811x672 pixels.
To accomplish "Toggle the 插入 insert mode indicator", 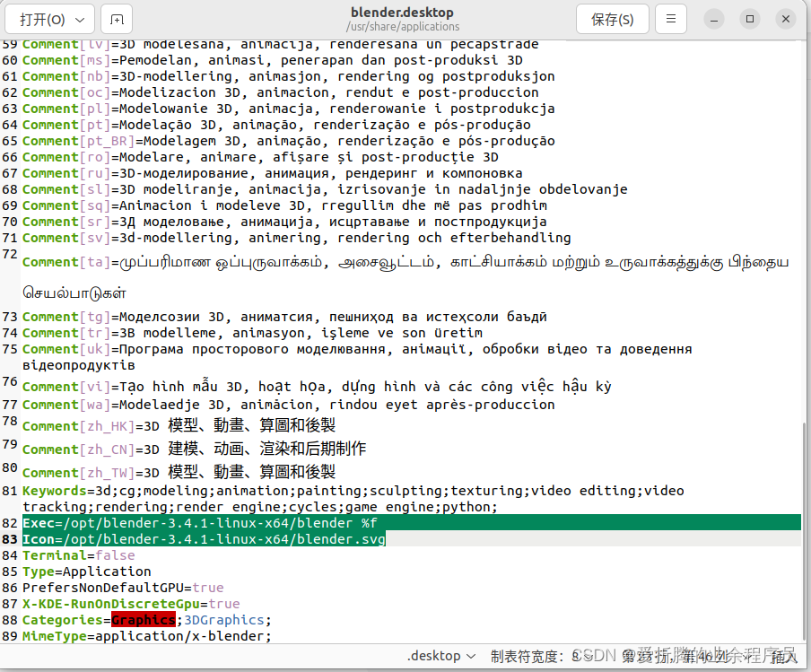I will coord(783,656).
